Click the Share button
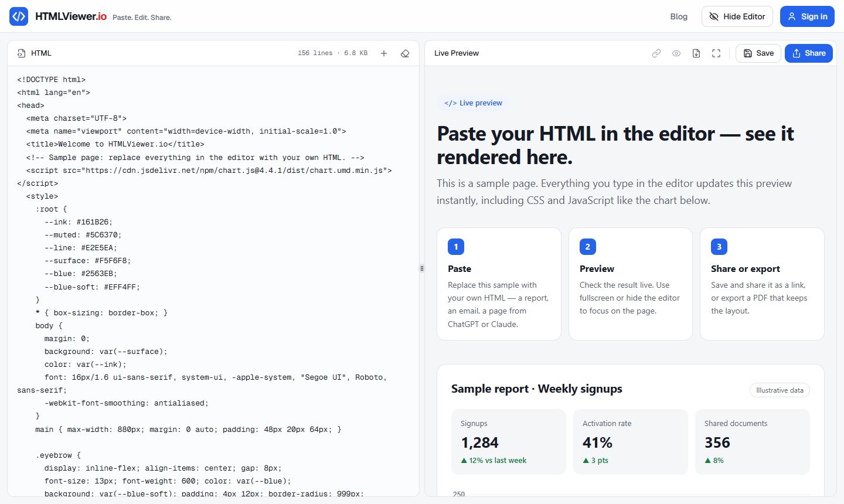 tap(809, 53)
